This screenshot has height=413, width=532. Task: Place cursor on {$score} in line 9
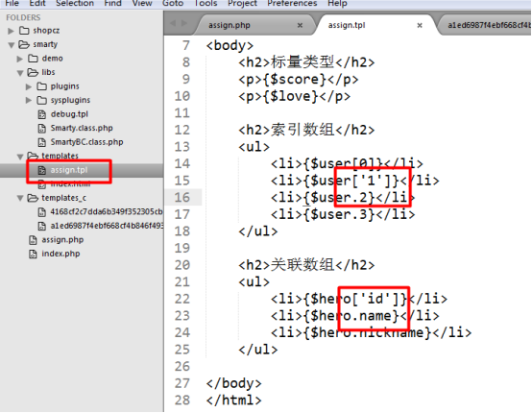pos(295,79)
